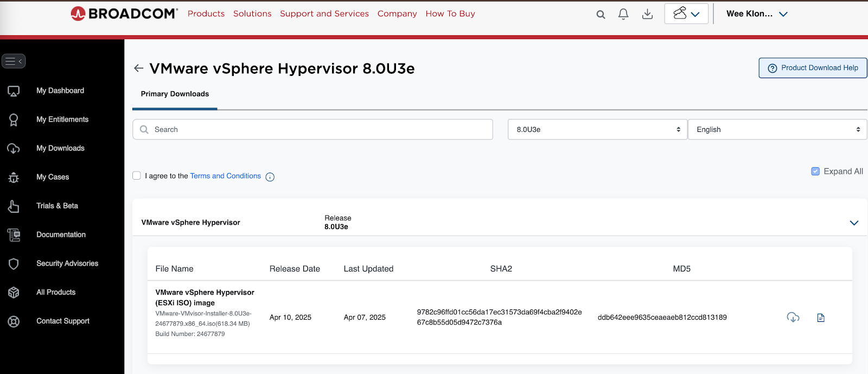
Task: Open the search magnifier in top bar
Action: point(601,15)
